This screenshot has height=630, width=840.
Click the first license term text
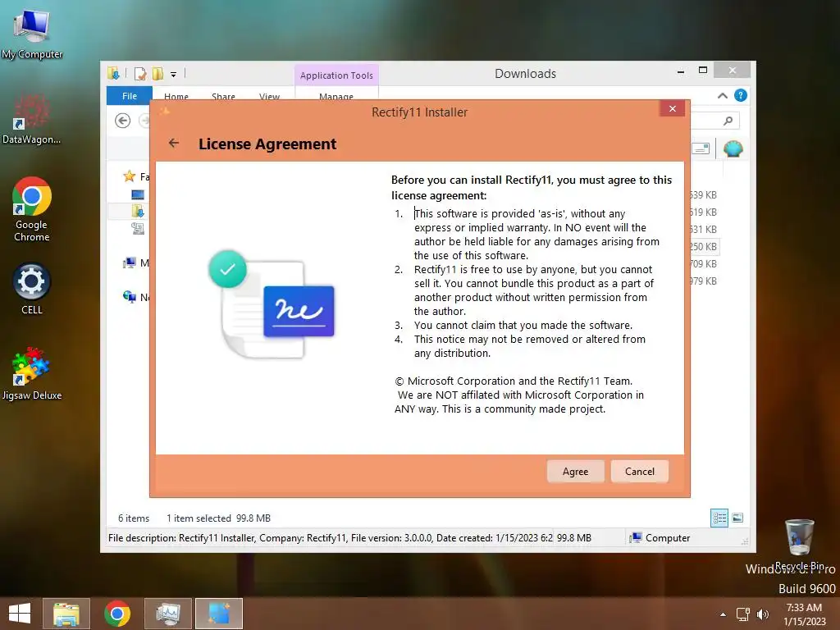pyautogui.click(x=536, y=235)
